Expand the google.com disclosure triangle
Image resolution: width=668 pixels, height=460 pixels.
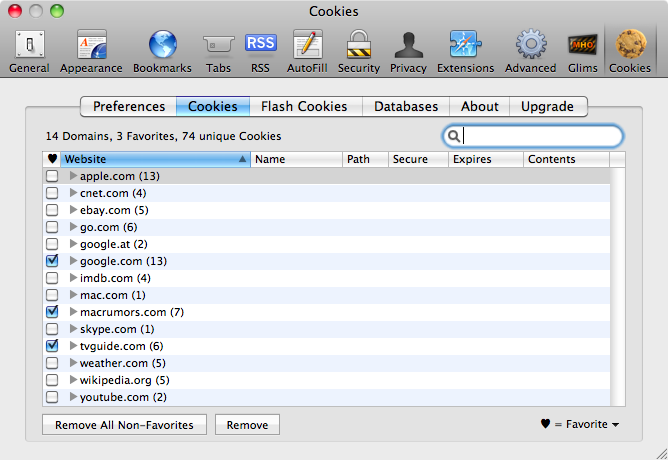coord(73,261)
